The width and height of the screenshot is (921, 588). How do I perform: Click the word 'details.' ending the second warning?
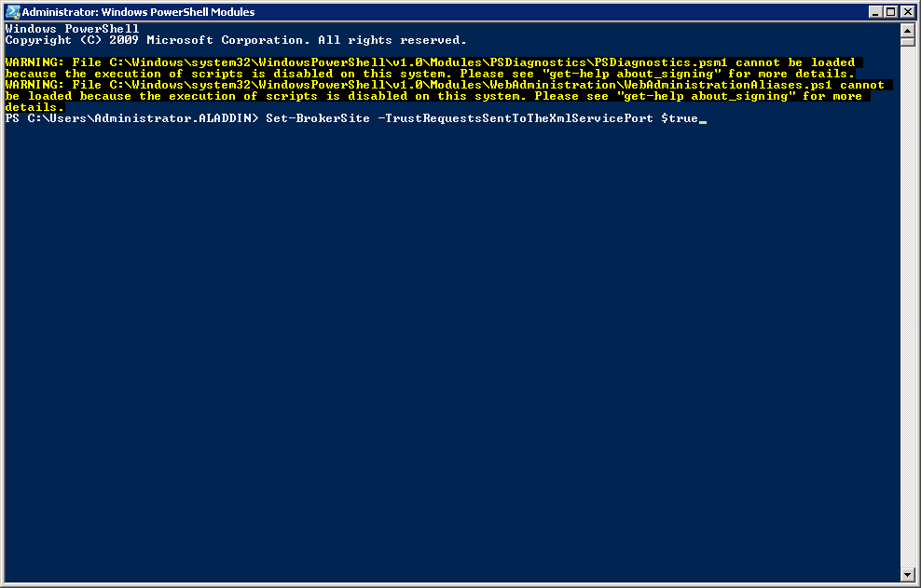pyautogui.click(x=34, y=107)
